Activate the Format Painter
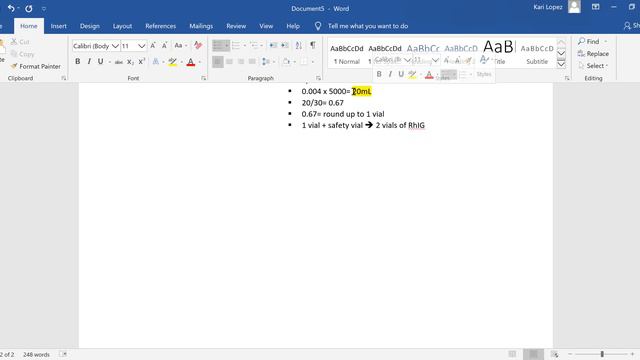 (x=36, y=66)
